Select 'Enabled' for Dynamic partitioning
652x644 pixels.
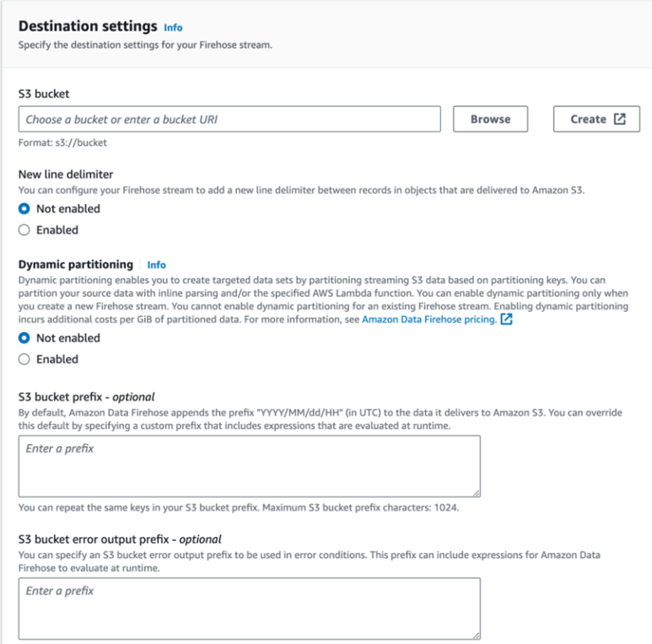pyautogui.click(x=24, y=359)
